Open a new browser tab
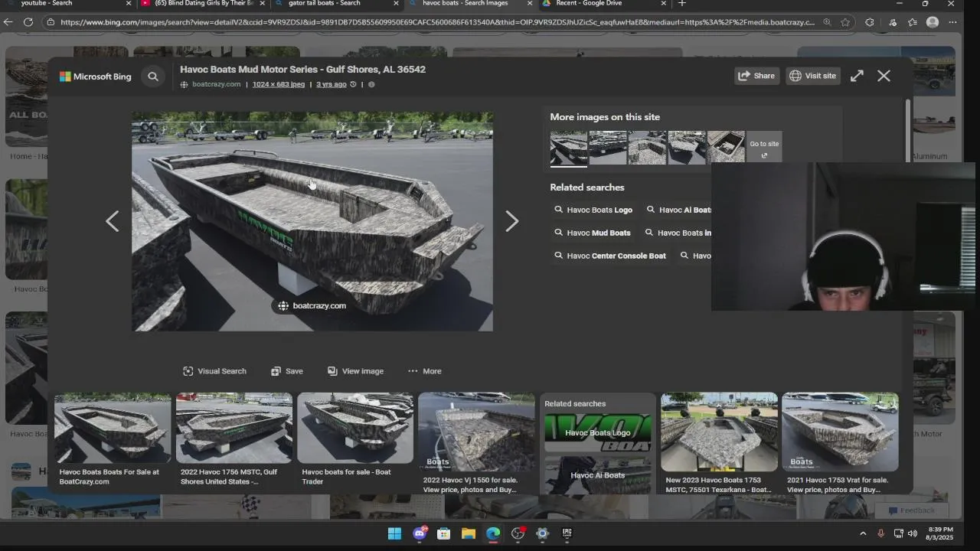 tap(681, 4)
